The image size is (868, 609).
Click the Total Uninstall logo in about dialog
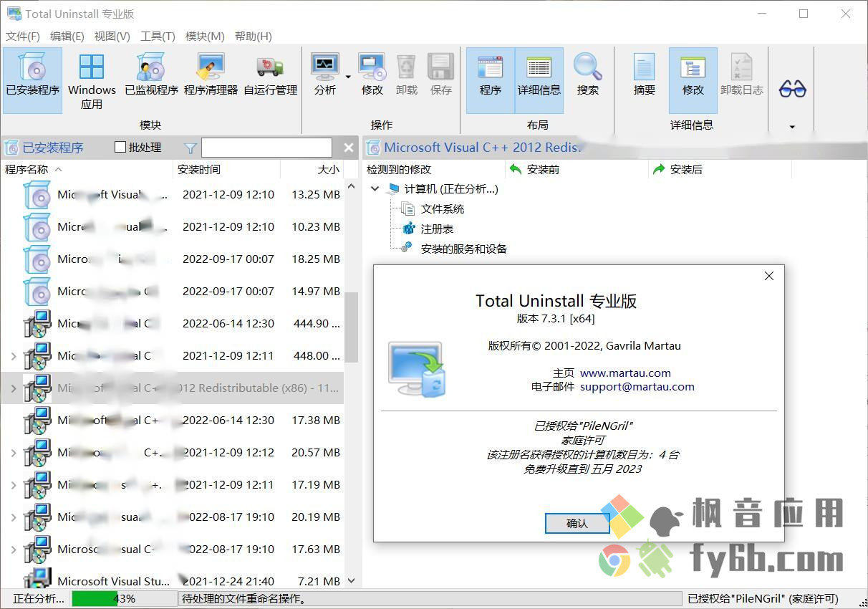418,368
